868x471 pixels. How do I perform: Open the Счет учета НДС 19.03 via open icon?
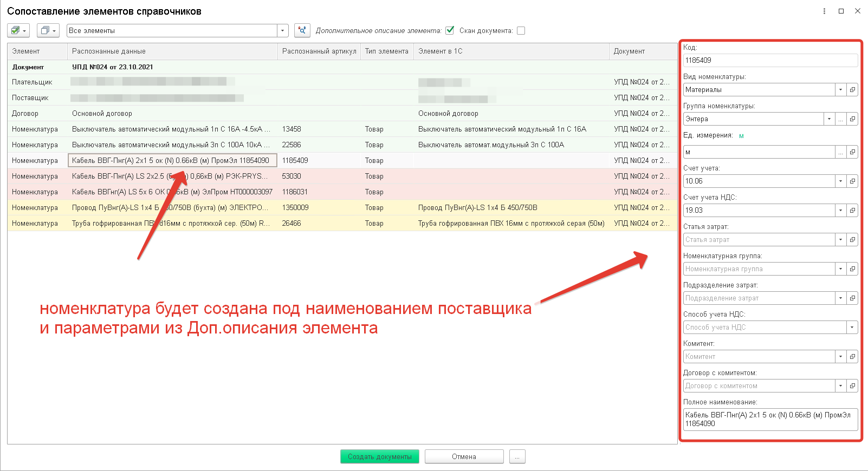(852, 211)
